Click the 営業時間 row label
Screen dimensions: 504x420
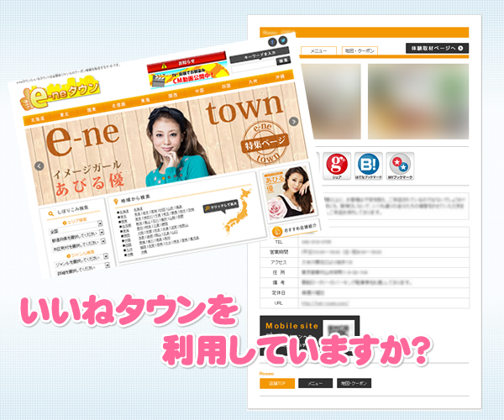click(279, 252)
